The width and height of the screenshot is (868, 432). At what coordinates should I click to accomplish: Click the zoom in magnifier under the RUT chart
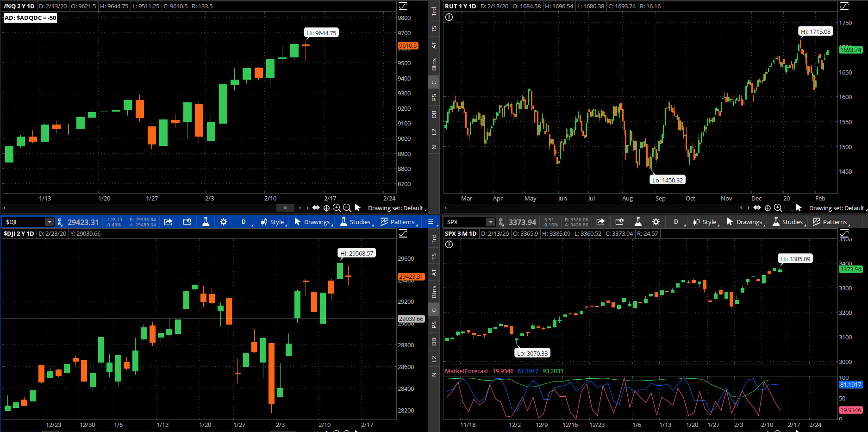[778, 208]
